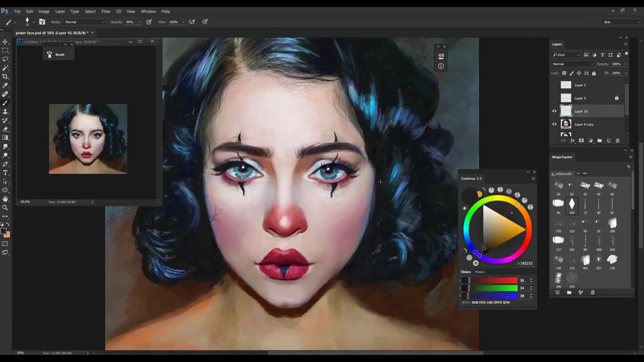Click the foreground color swatch in toolbar

click(x=4, y=232)
